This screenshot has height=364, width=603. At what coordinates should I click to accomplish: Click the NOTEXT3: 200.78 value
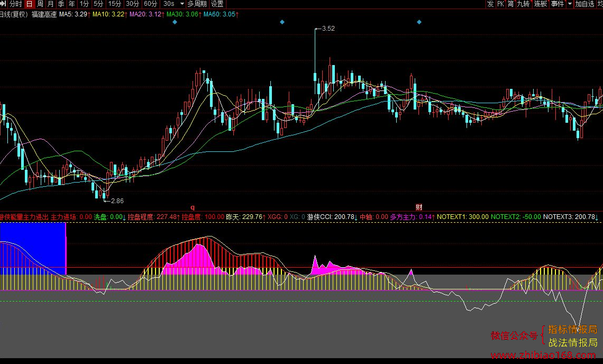pyautogui.click(x=571, y=217)
